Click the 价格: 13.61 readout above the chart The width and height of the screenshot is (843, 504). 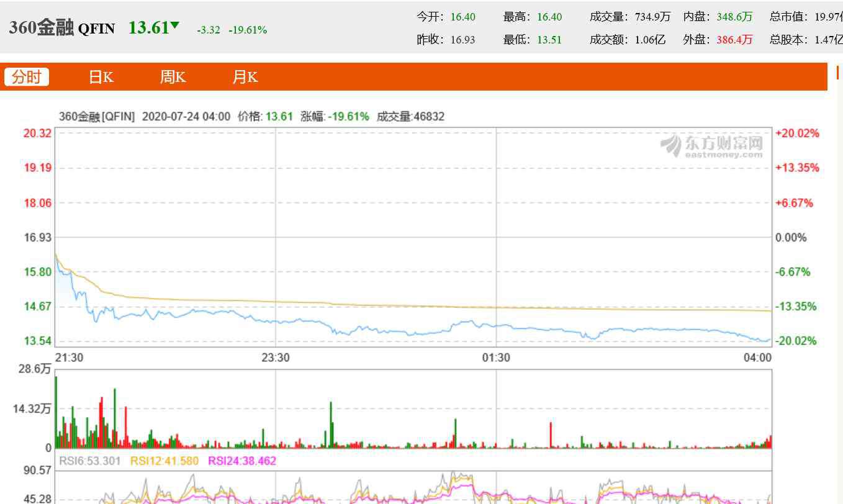pyautogui.click(x=265, y=116)
